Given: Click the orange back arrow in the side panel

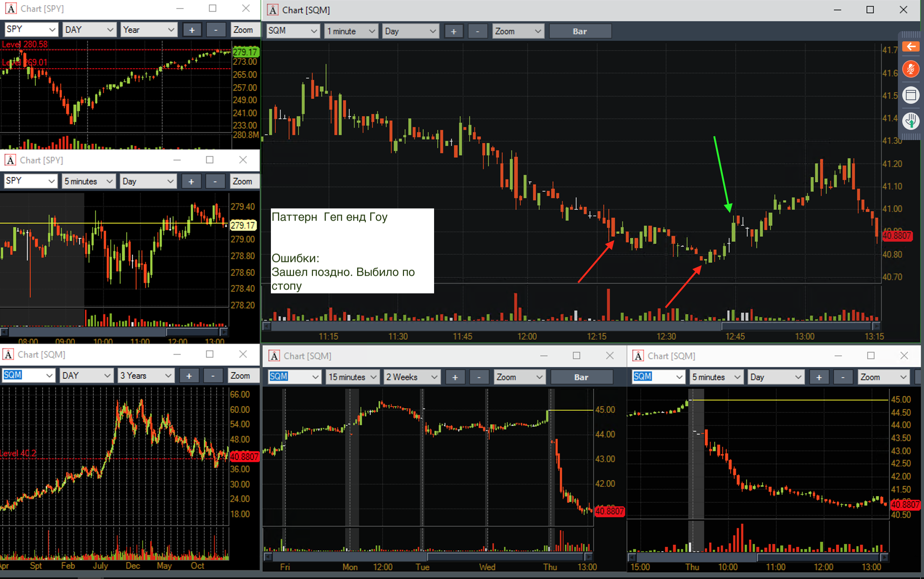Looking at the screenshot, I should (911, 47).
